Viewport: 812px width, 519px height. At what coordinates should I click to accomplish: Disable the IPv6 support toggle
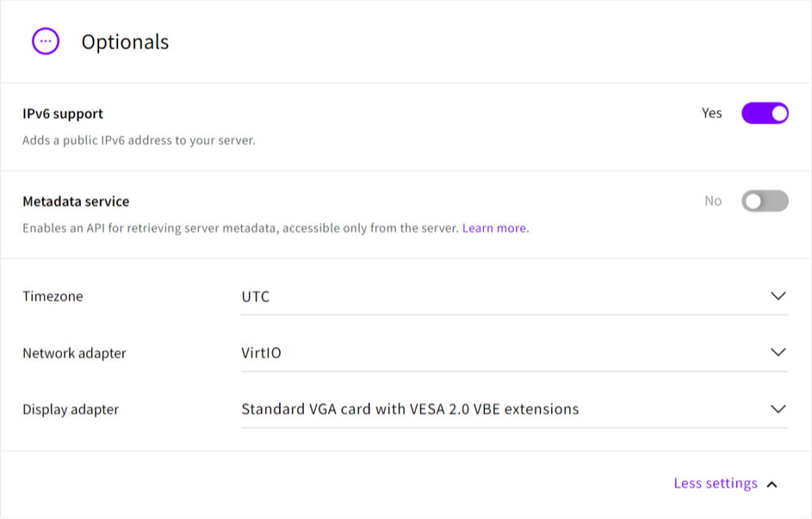[764, 113]
